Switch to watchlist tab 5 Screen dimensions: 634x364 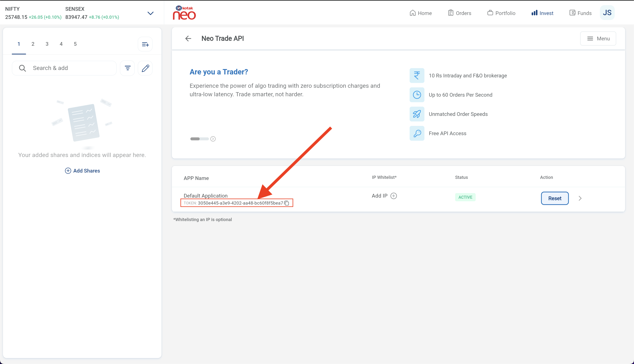(x=75, y=44)
